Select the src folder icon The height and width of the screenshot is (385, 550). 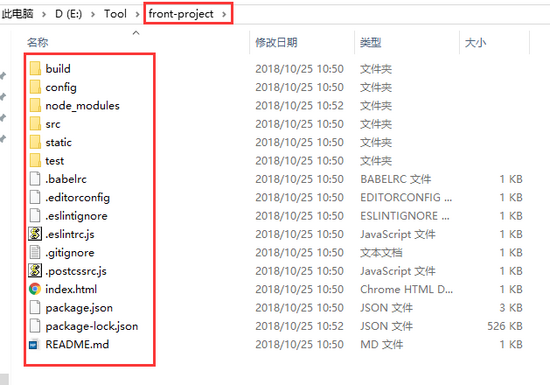pyautogui.click(x=35, y=124)
